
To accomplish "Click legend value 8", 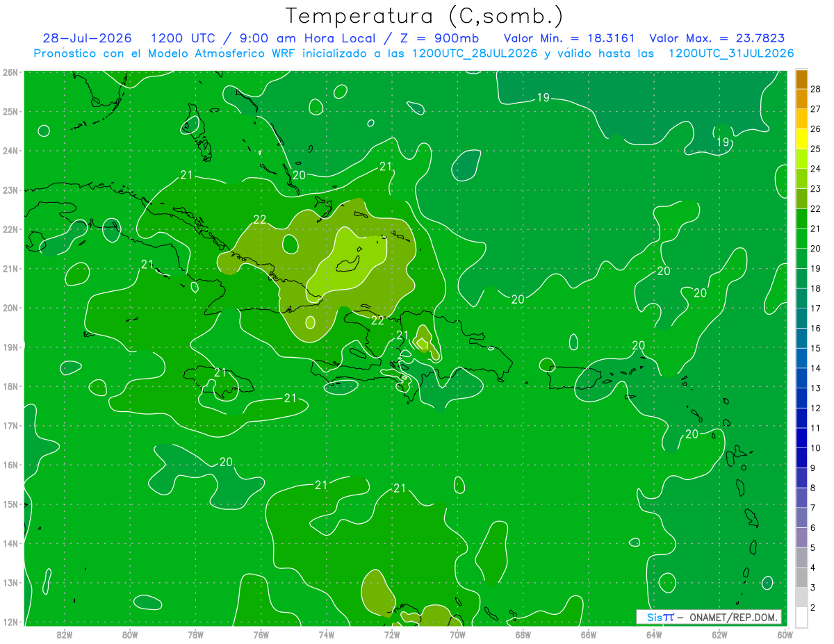I will click(812, 488).
